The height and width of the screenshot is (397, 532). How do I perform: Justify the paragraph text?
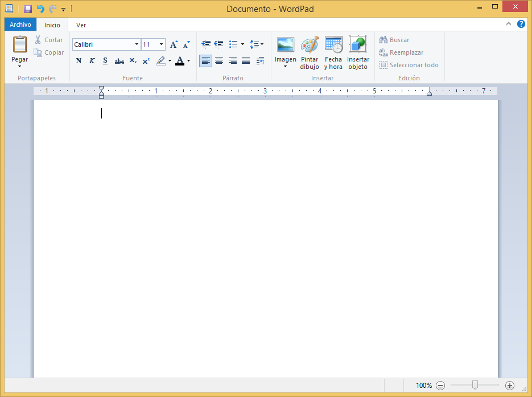pos(246,61)
